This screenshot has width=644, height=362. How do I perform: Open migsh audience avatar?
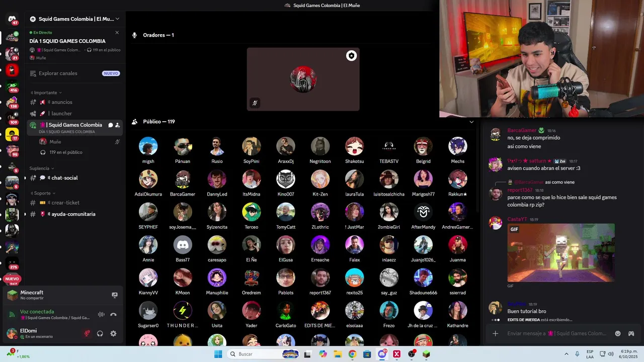[148, 146]
